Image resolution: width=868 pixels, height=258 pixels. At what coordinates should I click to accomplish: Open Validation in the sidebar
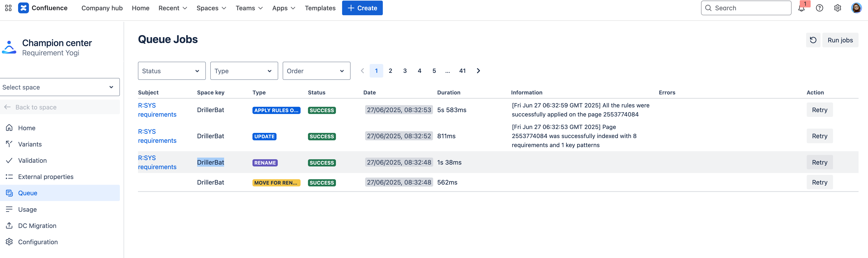(x=32, y=160)
